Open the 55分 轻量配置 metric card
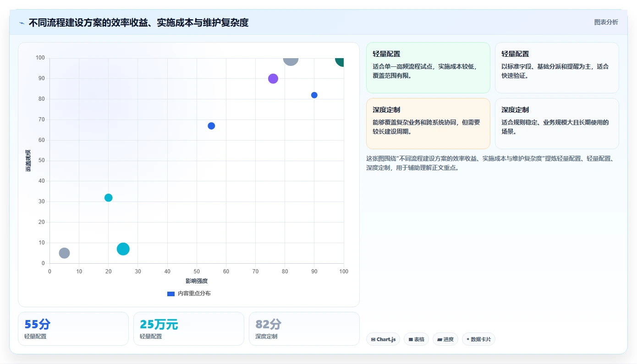Screen dimensions: 637x364 (73, 329)
